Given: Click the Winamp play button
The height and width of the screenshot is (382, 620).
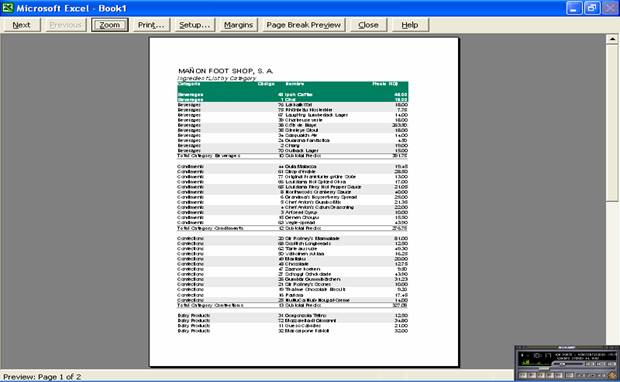Looking at the screenshot, I should pyautogui.click(x=532, y=375).
